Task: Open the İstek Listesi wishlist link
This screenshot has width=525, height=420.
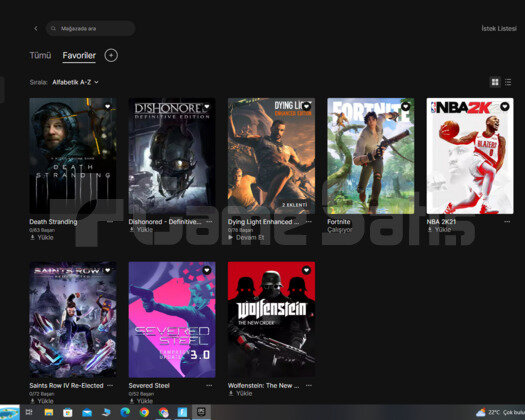Action: coord(499,28)
